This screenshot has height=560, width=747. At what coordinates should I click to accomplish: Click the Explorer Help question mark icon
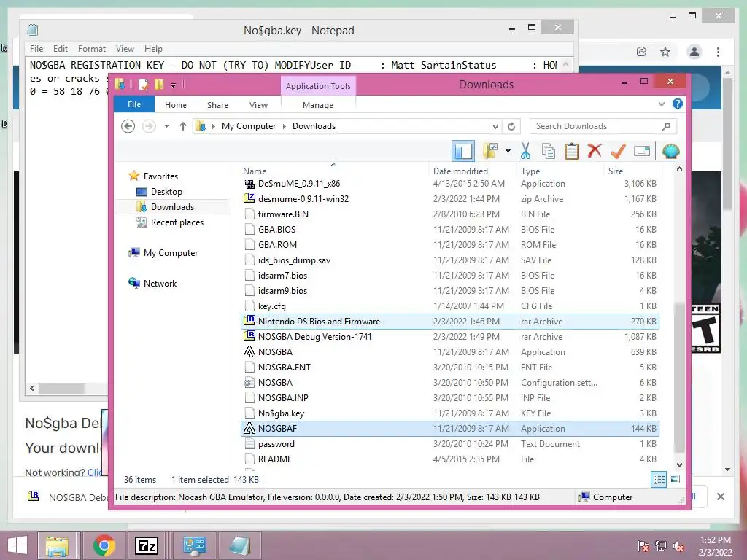coord(678,104)
